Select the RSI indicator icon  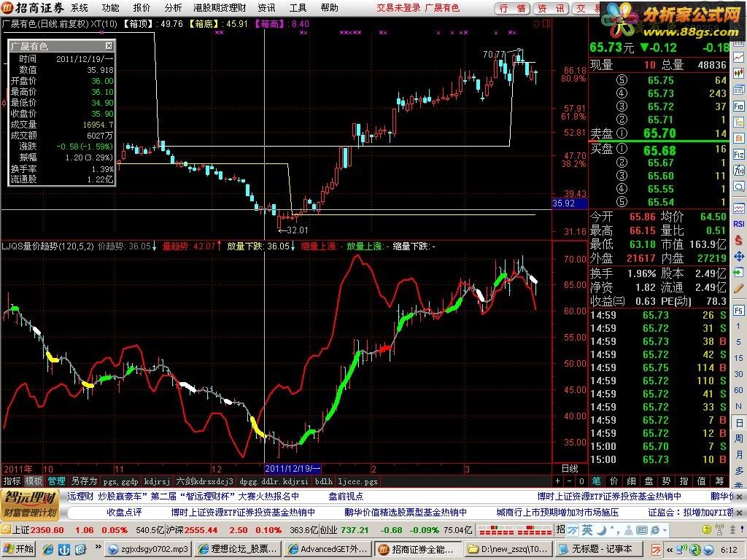tap(738, 224)
